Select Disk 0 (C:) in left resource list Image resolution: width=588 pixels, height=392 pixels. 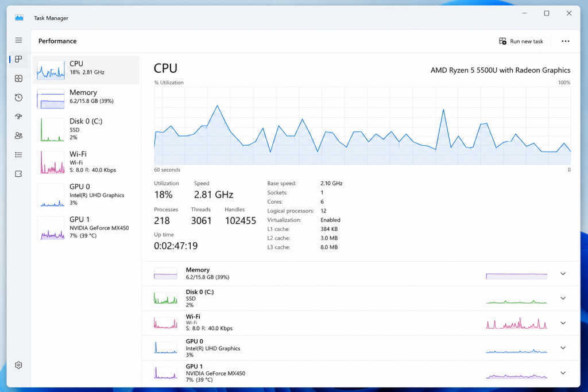tap(86, 129)
